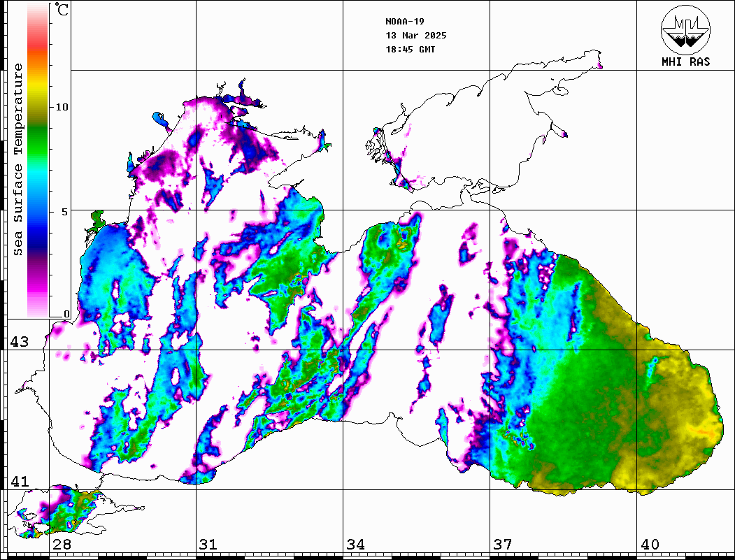Click the 'MHI RAS' caption text
Screen dimensions: 735x560
coord(685,62)
